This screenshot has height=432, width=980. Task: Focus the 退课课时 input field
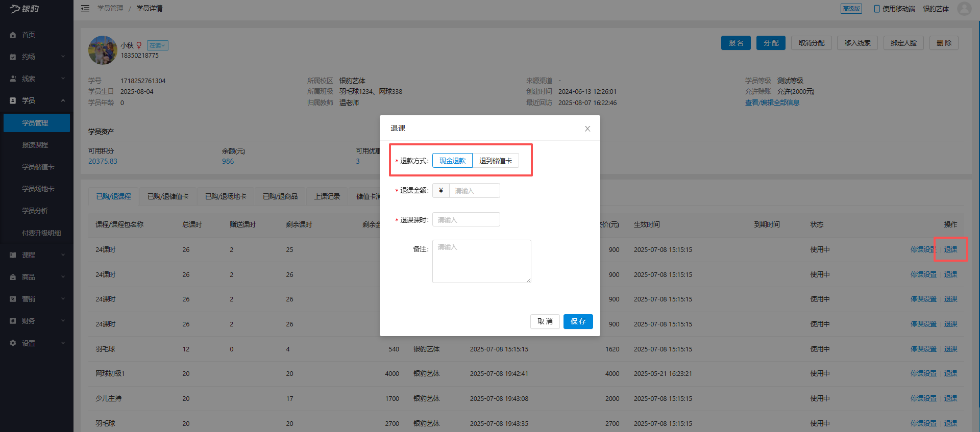(466, 220)
